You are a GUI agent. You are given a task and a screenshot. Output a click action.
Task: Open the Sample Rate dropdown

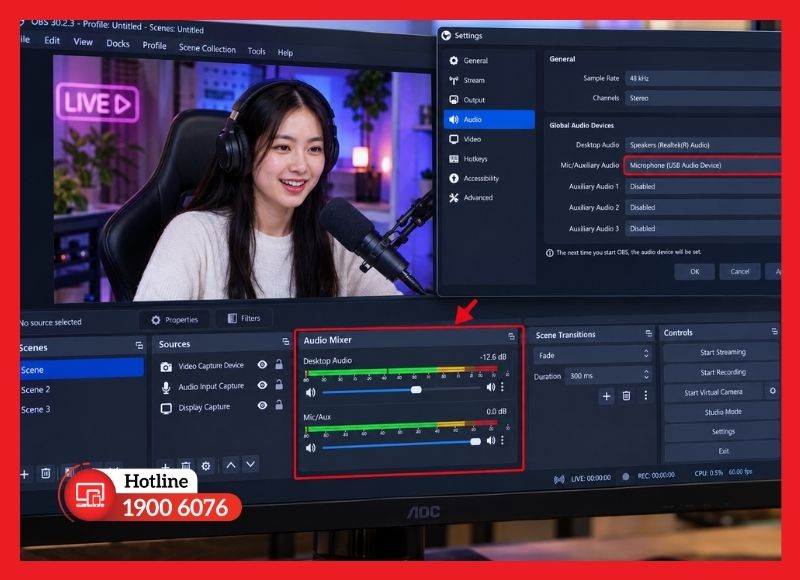coord(703,79)
